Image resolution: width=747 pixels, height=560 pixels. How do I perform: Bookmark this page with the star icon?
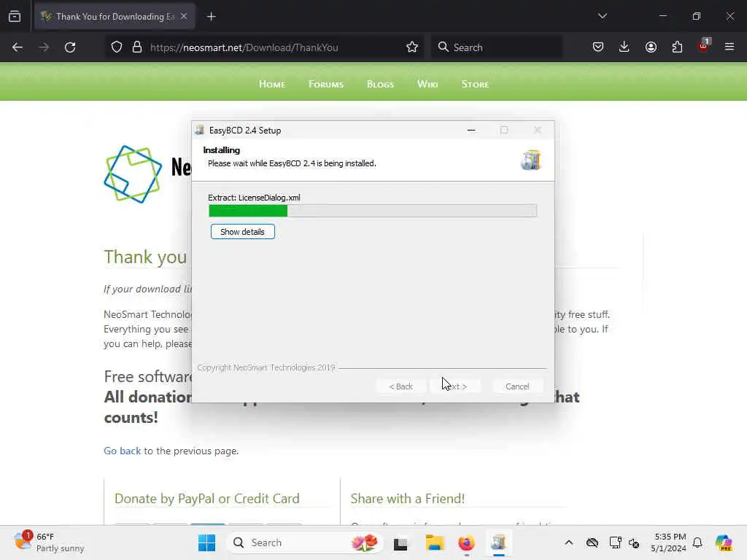click(x=412, y=47)
